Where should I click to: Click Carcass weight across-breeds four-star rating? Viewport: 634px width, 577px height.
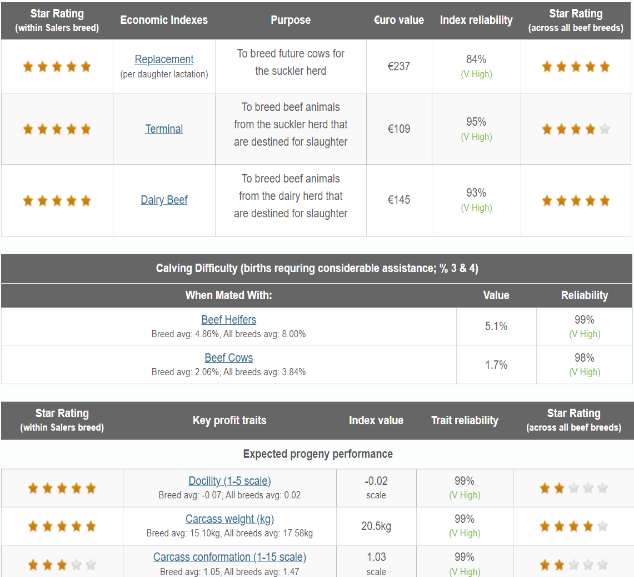point(574,526)
